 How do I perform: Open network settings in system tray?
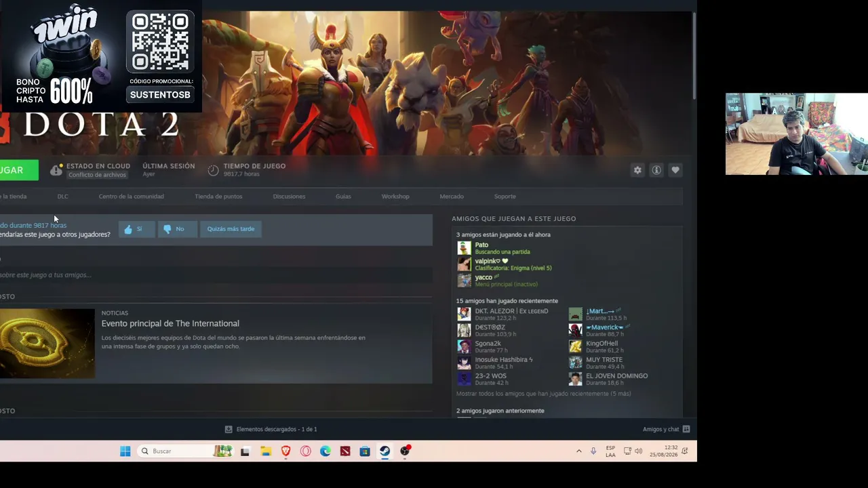(x=627, y=451)
